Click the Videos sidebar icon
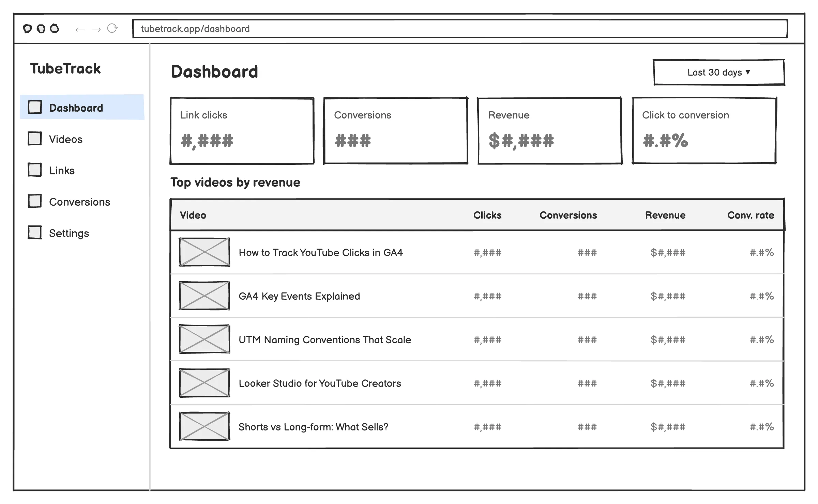818x504 pixels. [35, 139]
